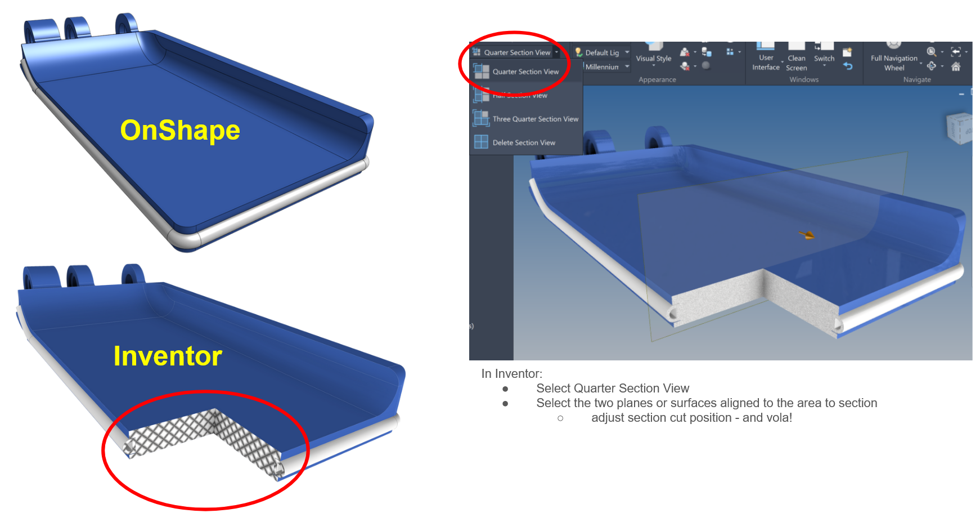Click the Zoom magnifier icon
This screenshot has width=980, height=513.
[932, 52]
